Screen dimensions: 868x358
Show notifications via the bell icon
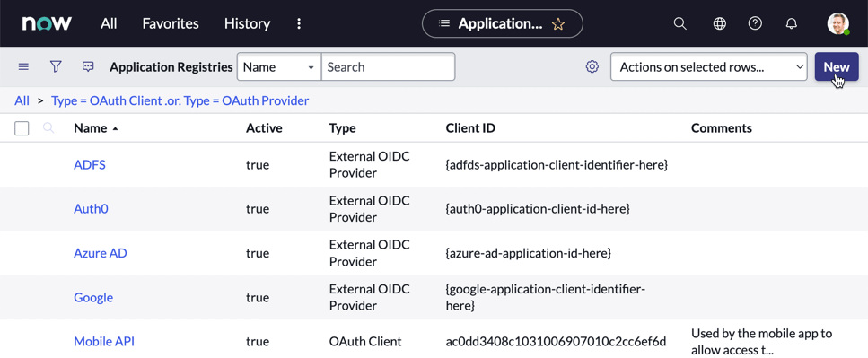pos(792,23)
